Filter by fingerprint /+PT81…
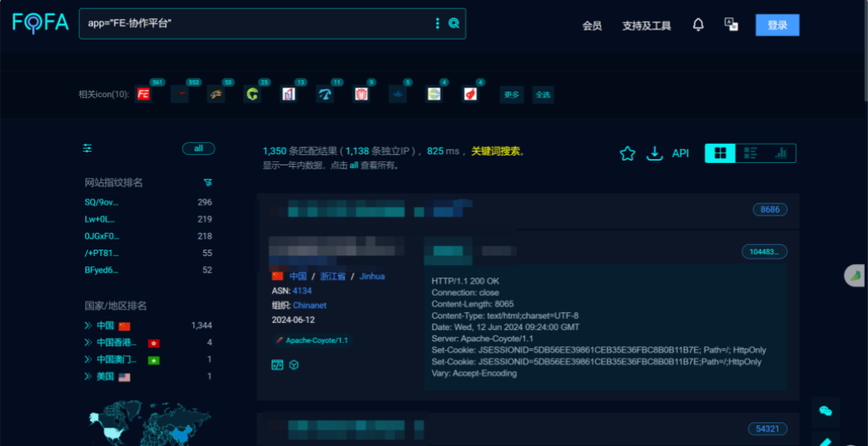 pyautogui.click(x=101, y=254)
